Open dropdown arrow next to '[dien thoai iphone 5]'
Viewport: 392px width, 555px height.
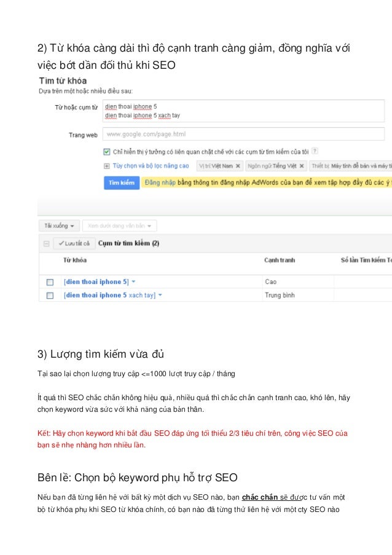(x=133, y=281)
